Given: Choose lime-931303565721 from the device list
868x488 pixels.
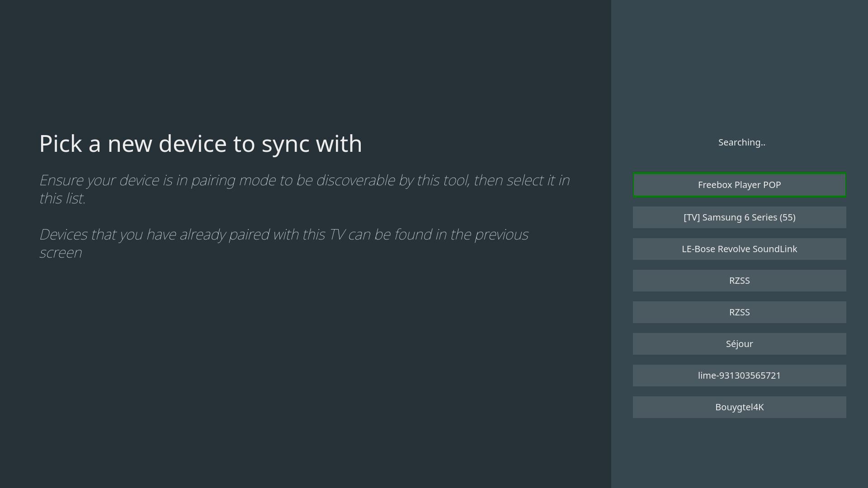Looking at the screenshot, I should [x=739, y=375].
